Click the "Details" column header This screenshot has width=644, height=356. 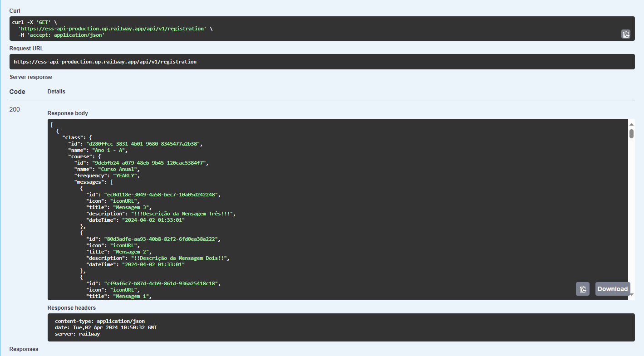pos(56,92)
